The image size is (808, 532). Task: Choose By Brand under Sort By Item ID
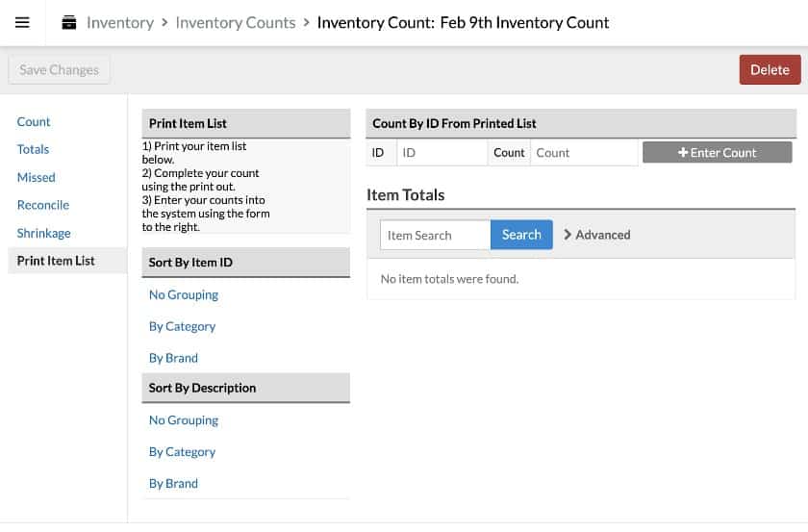coord(173,358)
